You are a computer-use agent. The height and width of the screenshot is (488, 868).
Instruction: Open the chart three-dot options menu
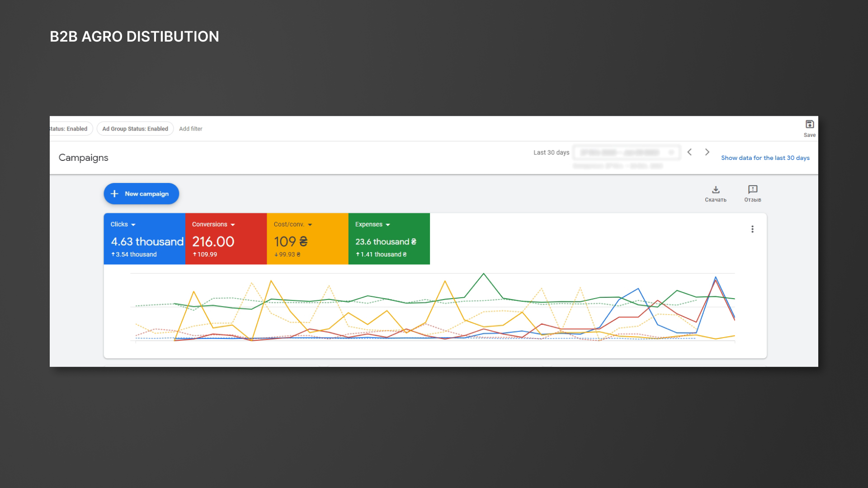click(752, 229)
